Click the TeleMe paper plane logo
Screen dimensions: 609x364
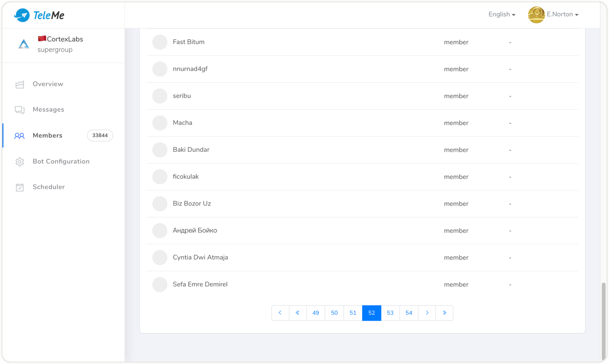(x=22, y=15)
